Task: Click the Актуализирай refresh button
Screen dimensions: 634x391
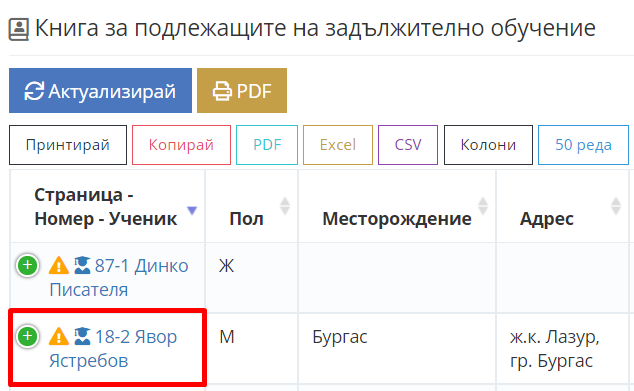Action: pos(100,91)
